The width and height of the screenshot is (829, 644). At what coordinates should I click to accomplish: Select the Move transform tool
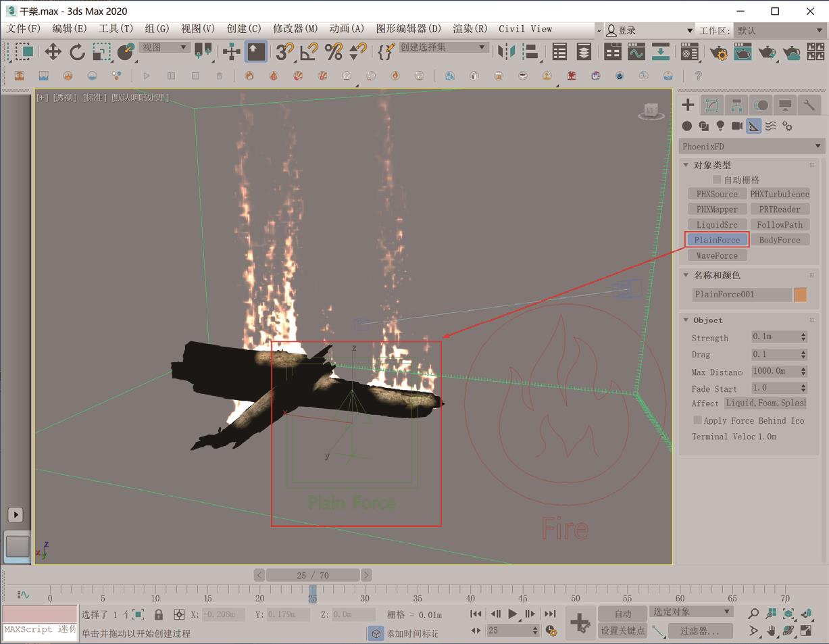53,52
